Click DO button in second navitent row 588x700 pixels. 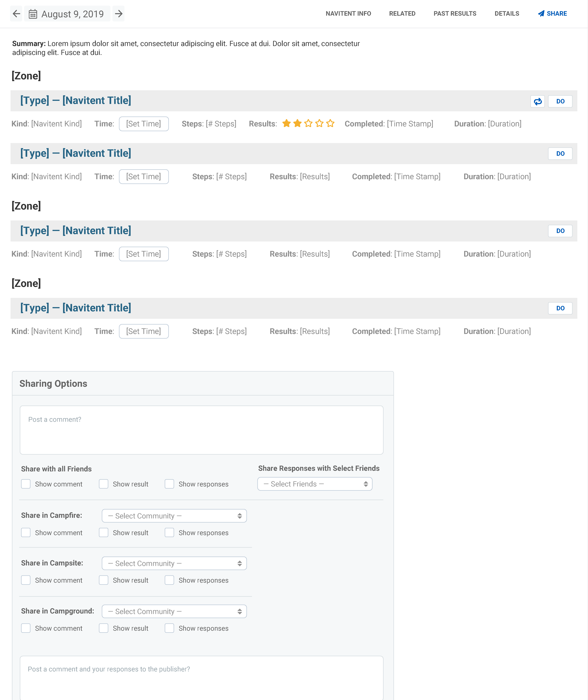coord(560,154)
